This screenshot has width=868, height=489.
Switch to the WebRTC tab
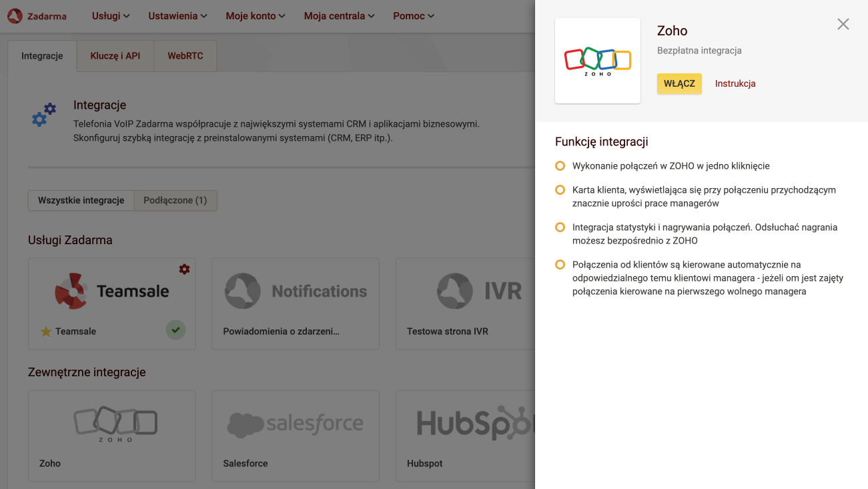point(185,56)
